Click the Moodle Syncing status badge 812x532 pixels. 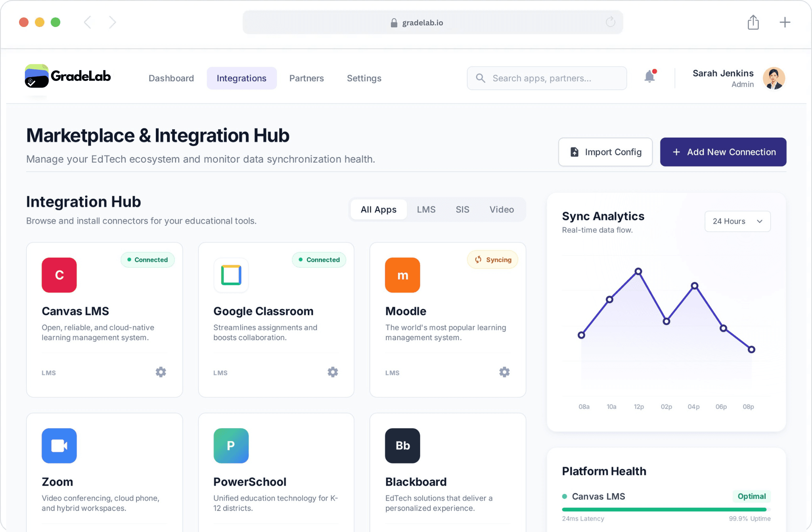[x=493, y=260]
